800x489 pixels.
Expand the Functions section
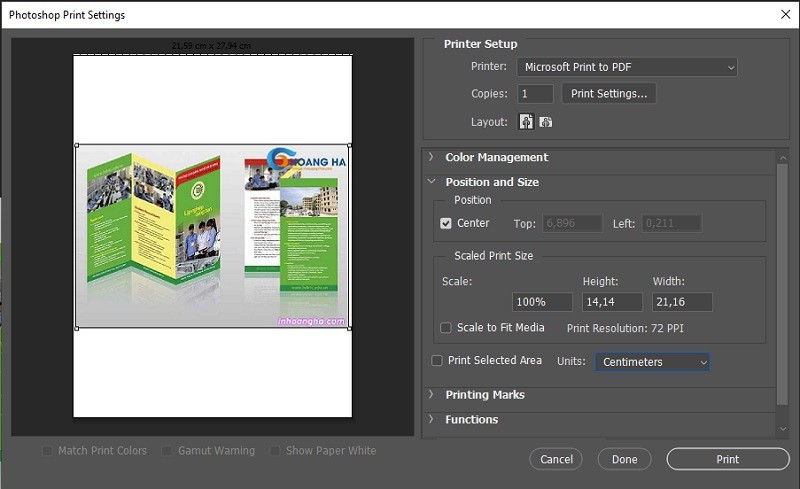tap(431, 419)
